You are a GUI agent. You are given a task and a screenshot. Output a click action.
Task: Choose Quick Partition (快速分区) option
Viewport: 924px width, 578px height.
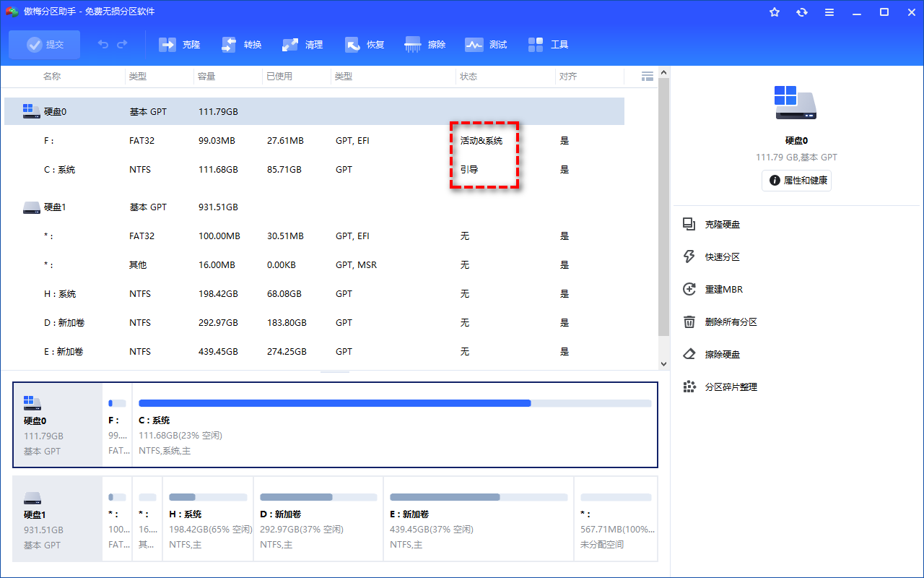(722, 257)
